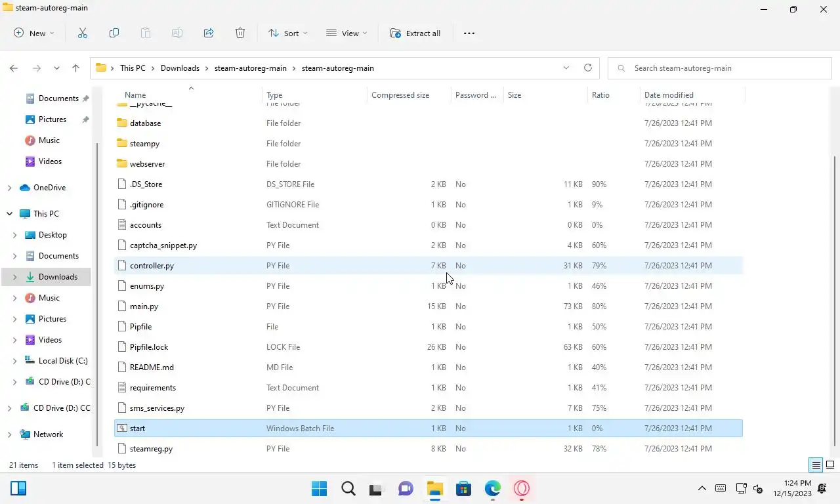
Task: Expand the Desktop tree node
Action: click(15, 235)
